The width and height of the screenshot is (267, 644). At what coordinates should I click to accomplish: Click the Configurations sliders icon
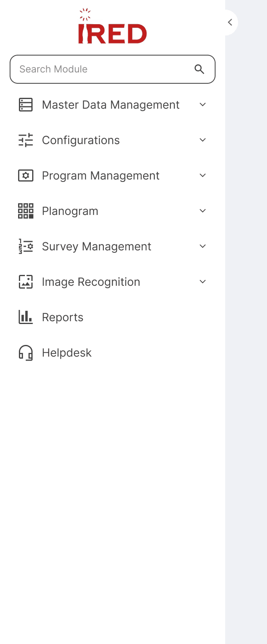point(26,140)
